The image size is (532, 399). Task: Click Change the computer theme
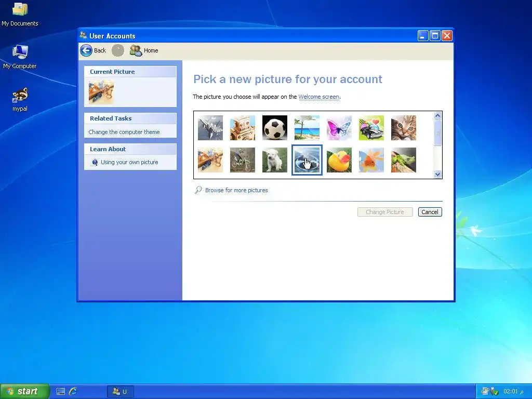124,132
